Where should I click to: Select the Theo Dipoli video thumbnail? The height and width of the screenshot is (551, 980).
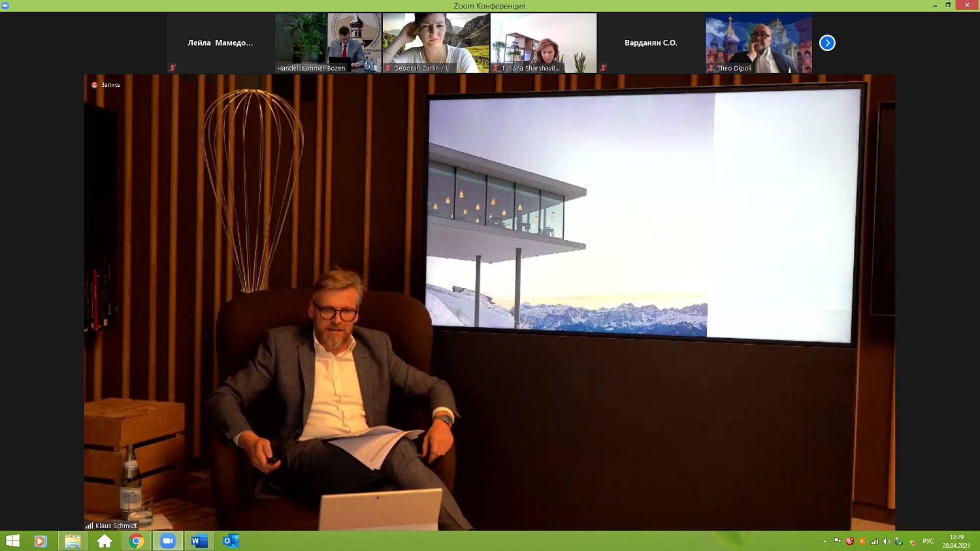(x=759, y=43)
